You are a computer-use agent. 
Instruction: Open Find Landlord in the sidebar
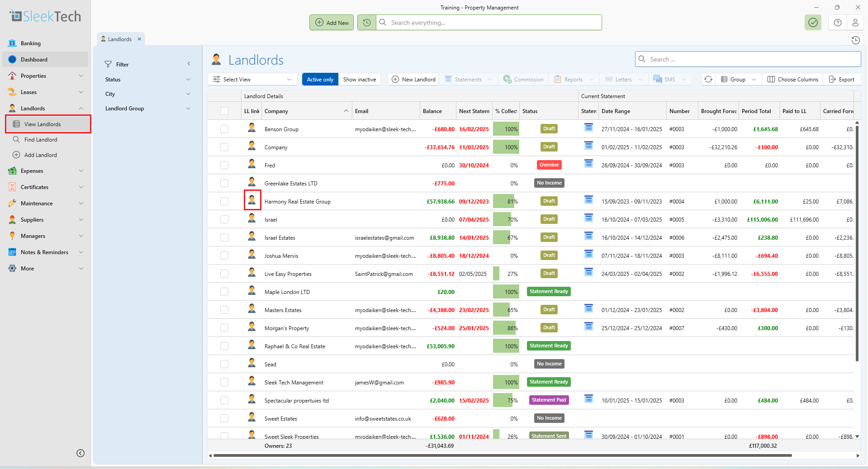coord(41,140)
